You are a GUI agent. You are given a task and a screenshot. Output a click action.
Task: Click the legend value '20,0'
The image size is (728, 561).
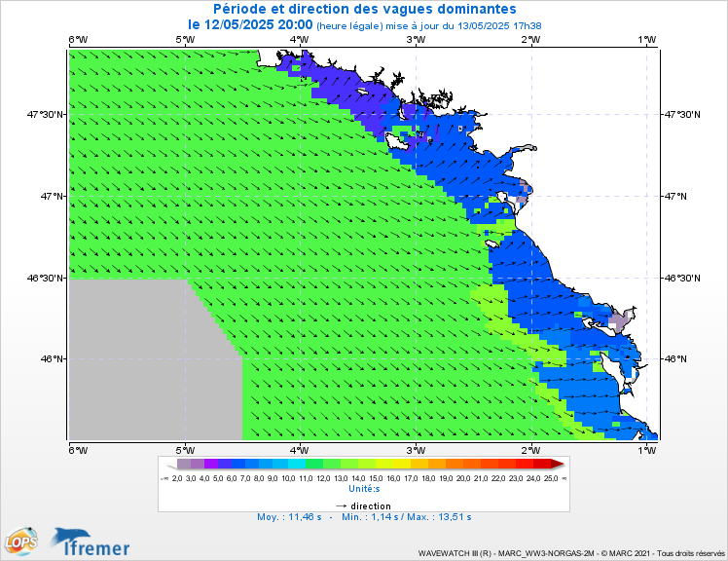click(463, 478)
